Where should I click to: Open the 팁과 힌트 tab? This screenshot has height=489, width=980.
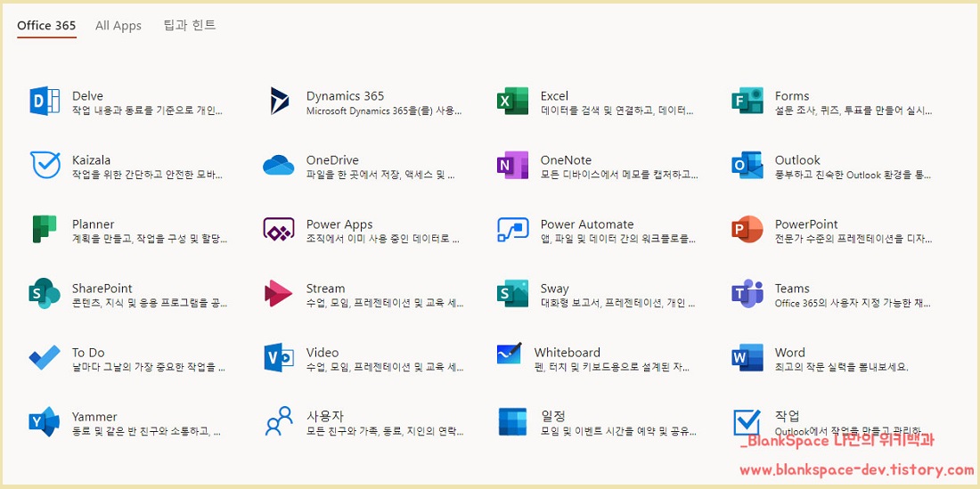click(190, 26)
